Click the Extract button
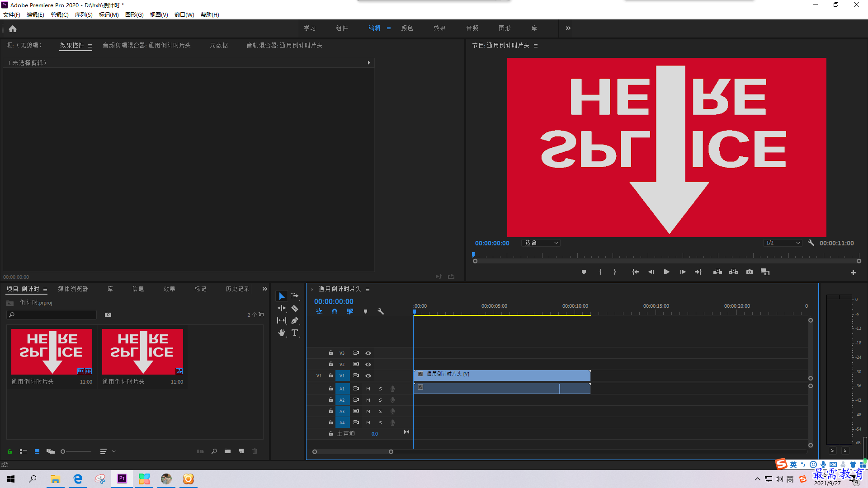This screenshot has width=868, height=488. [x=733, y=272]
